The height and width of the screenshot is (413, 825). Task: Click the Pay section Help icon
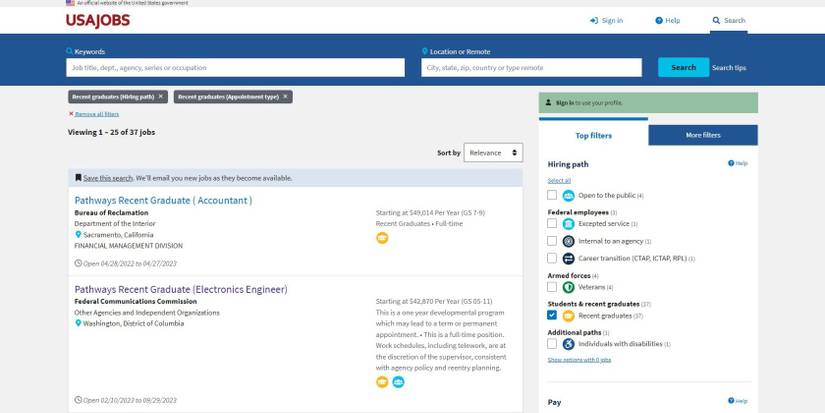coord(731,401)
